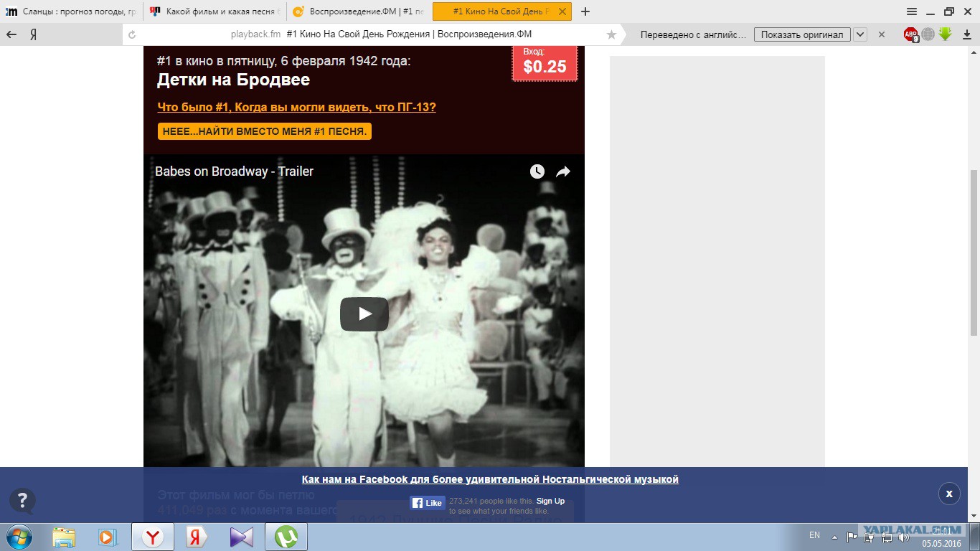Viewport: 980px width, 551px height.
Task: Launch Windows Media Player from the taskbar
Action: tap(107, 537)
